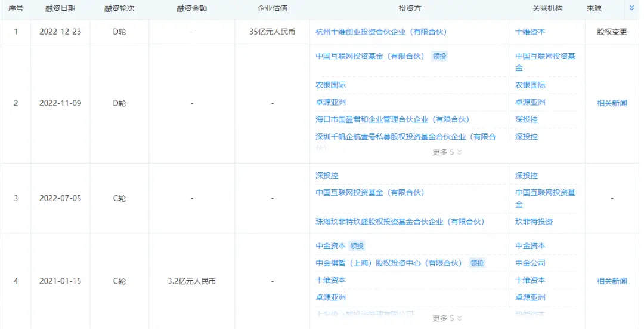Open 十维资本 institution in the 2022-12-23 row
This screenshot has width=644, height=329.
tap(530, 32)
